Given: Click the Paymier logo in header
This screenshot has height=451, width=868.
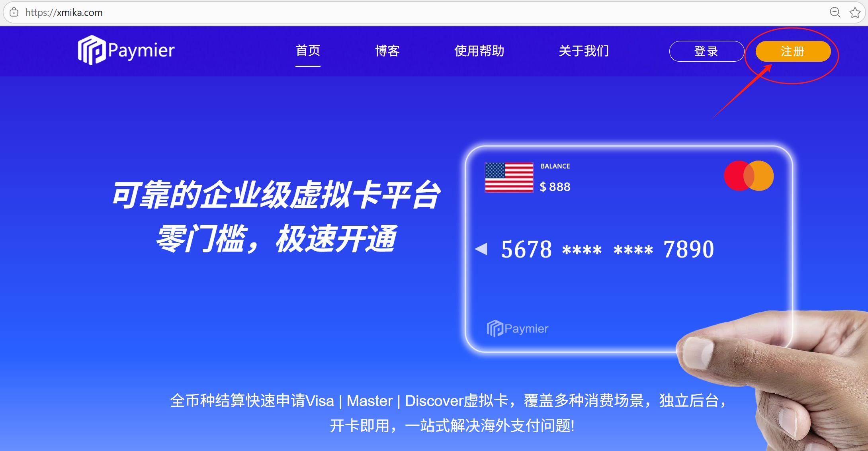Looking at the screenshot, I should tap(126, 51).
